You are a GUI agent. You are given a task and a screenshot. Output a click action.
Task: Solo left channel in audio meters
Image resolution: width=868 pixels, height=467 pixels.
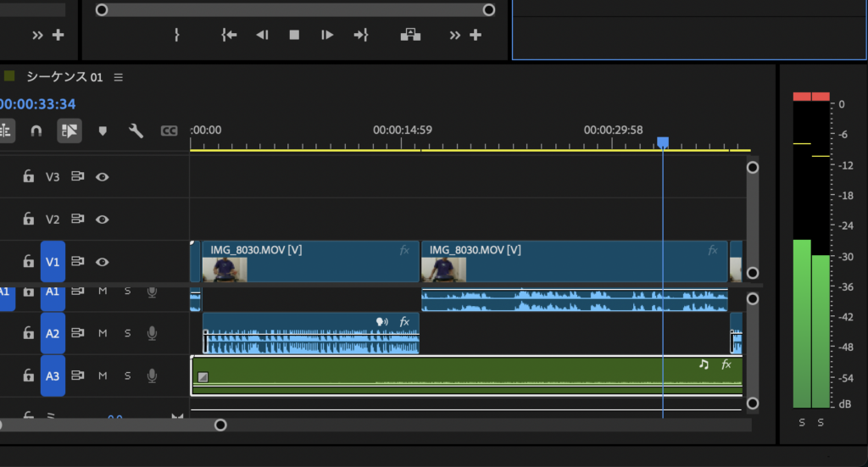pos(802,423)
